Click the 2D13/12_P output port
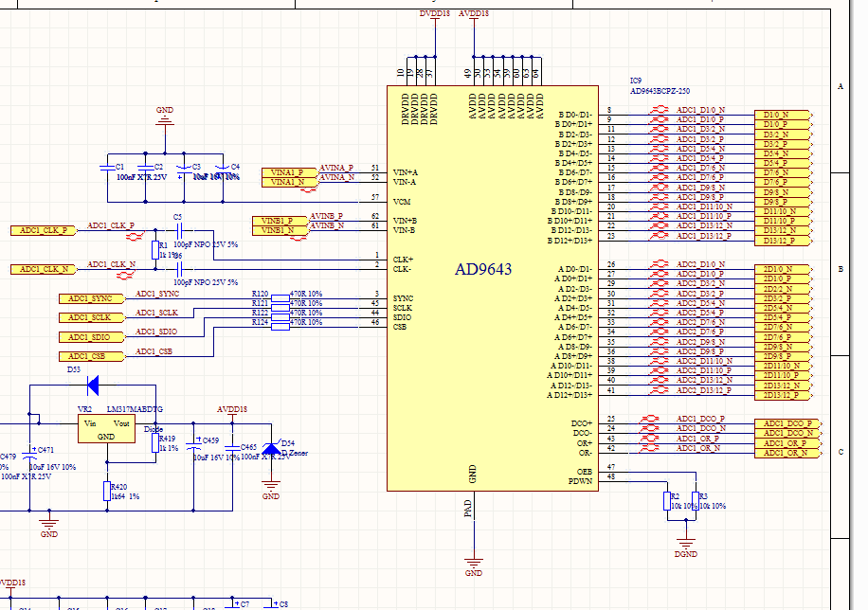Image resolution: width=868 pixels, height=610 pixels. click(784, 395)
